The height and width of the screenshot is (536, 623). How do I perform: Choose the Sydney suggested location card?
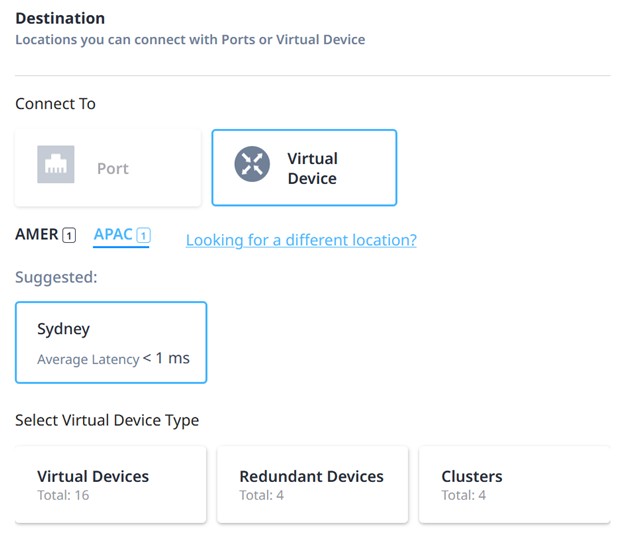pos(111,342)
